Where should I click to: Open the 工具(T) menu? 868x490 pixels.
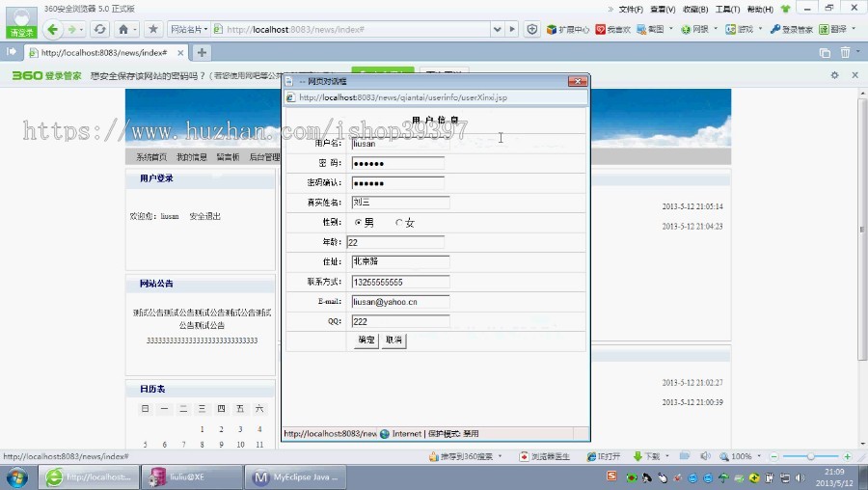727,10
